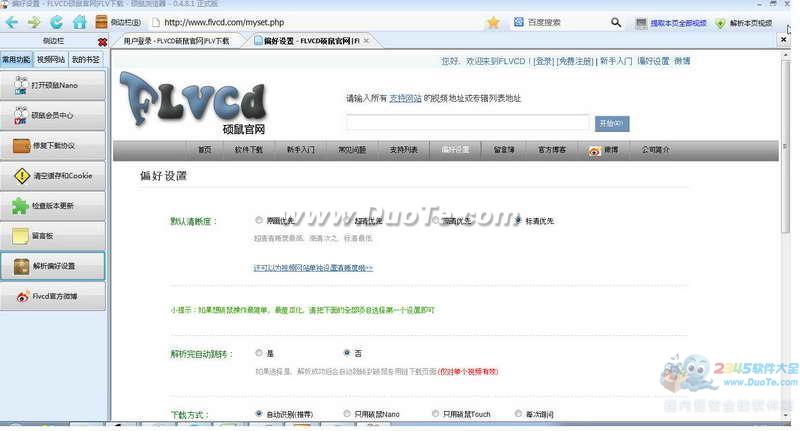Select 每次询问 download method
The width and height of the screenshot is (800, 431).
coord(518,414)
